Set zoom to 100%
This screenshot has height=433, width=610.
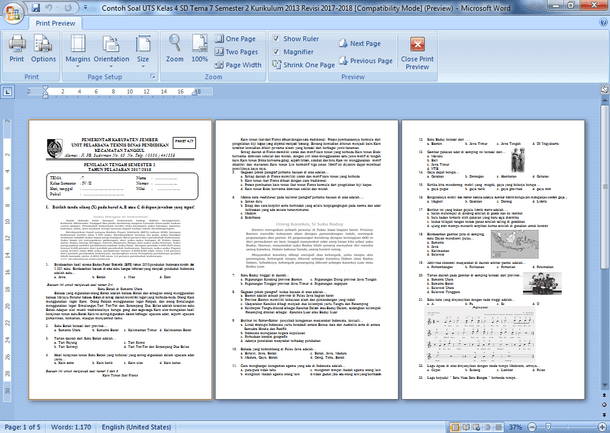point(200,49)
